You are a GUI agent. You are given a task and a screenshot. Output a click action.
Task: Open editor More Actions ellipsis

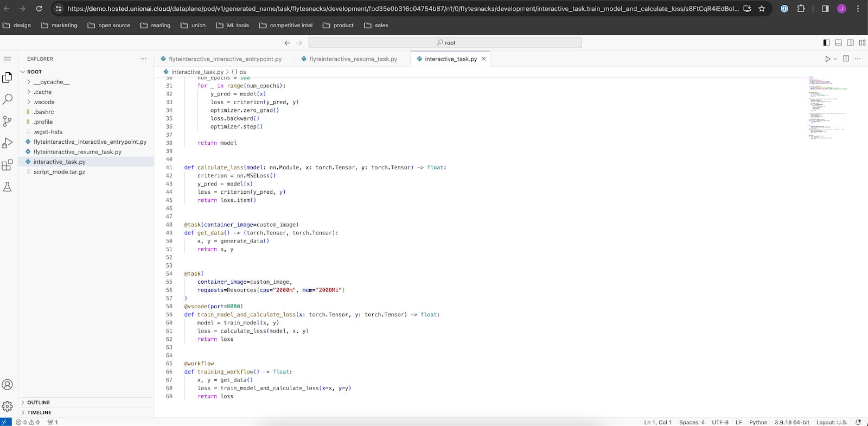point(858,59)
